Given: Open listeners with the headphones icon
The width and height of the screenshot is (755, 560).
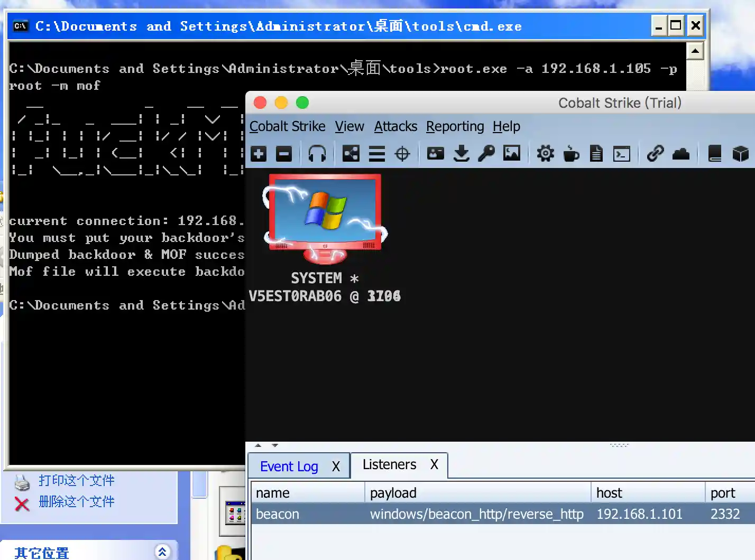Looking at the screenshot, I should coord(317,154).
